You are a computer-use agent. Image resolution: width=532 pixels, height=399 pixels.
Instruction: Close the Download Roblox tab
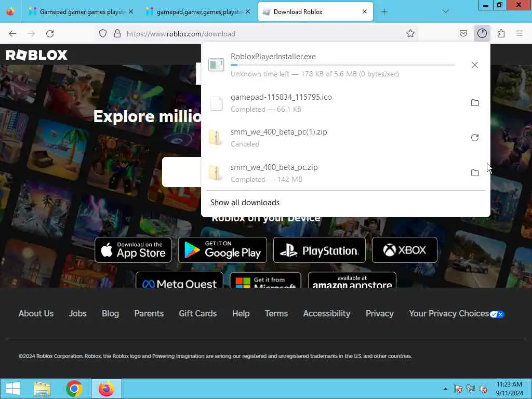[x=365, y=12]
